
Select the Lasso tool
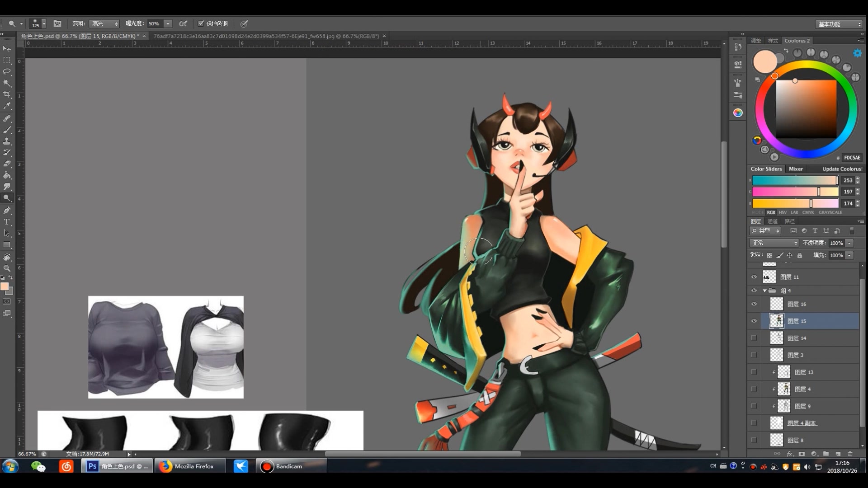pos(7,71)
